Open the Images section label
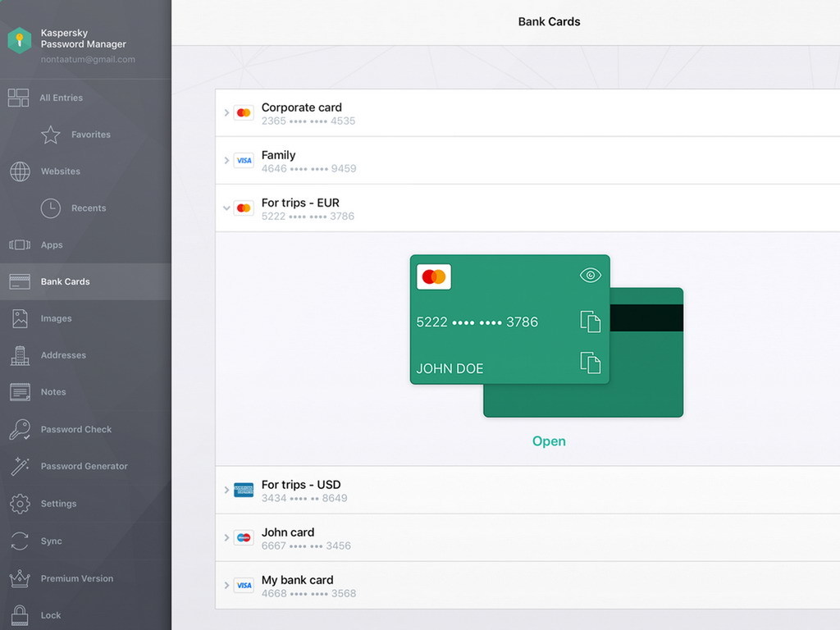The width and height of the screenshot is (840, 630). pyautogui.click(x=57, y=319)
